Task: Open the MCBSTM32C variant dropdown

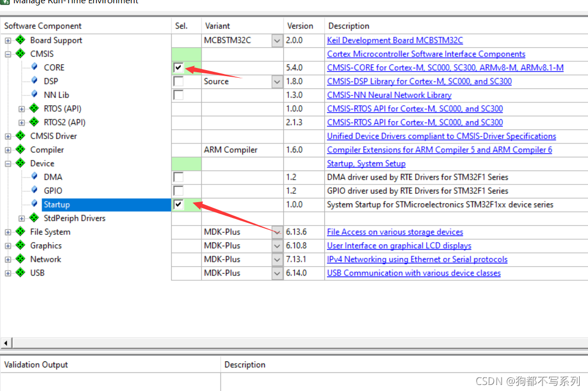Action: 277,41
